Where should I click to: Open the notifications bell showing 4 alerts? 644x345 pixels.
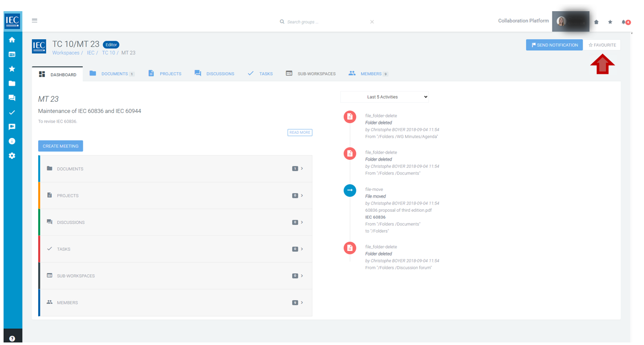[624, 22]
